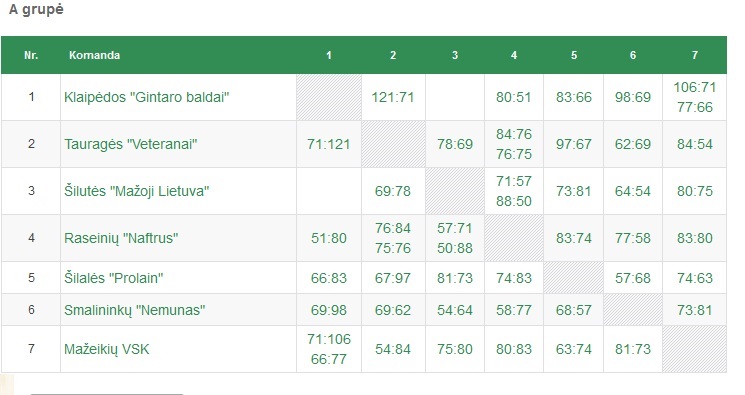Open Raseinių "Naftrus" team link

pos(121,238)
